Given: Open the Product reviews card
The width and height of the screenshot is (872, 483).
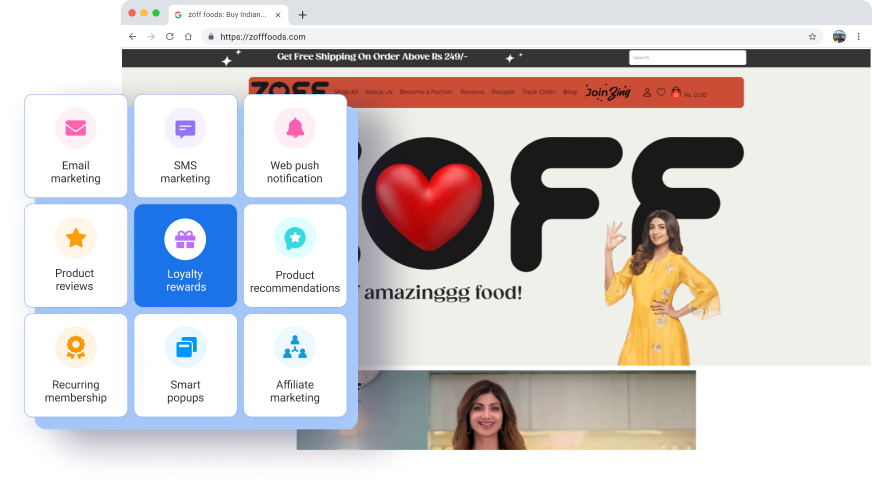Looking at the screenshot, I should coord(76,255).
